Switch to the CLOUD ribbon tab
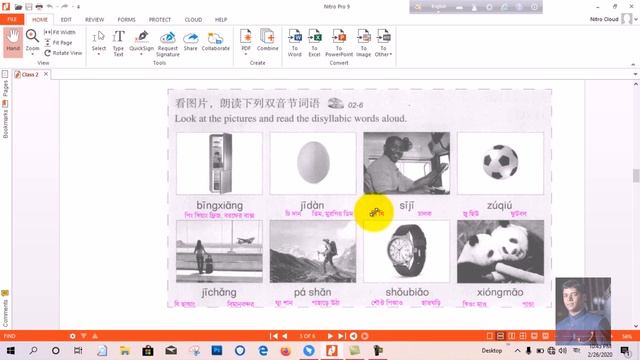This screenshot has height=360, width=640. click(x=193, y=20)
